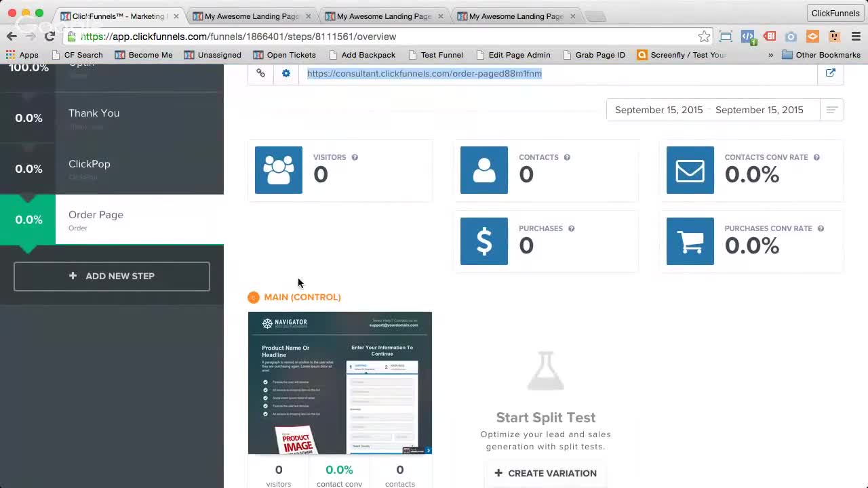Open page settings gear icon near URL

click(286, 73)
